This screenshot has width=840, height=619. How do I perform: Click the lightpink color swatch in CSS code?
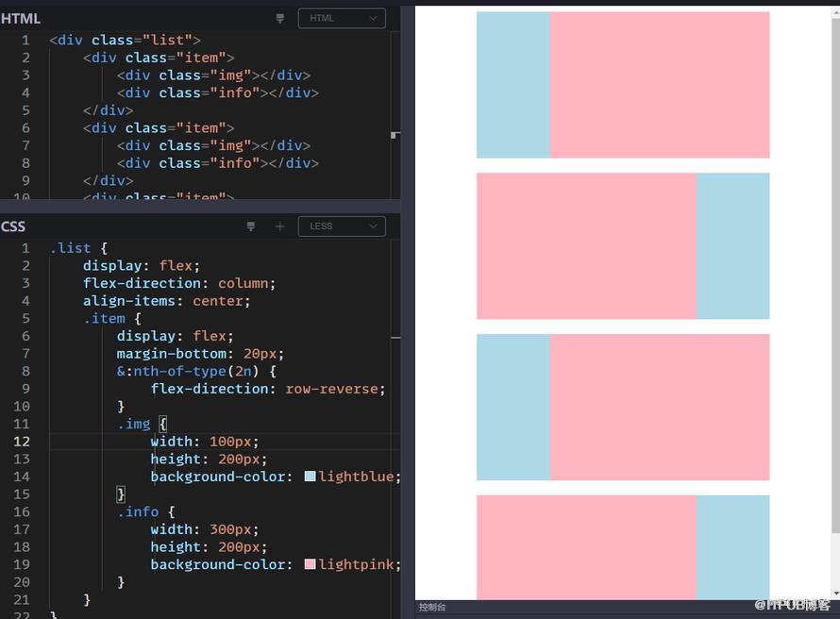(310, 564)
